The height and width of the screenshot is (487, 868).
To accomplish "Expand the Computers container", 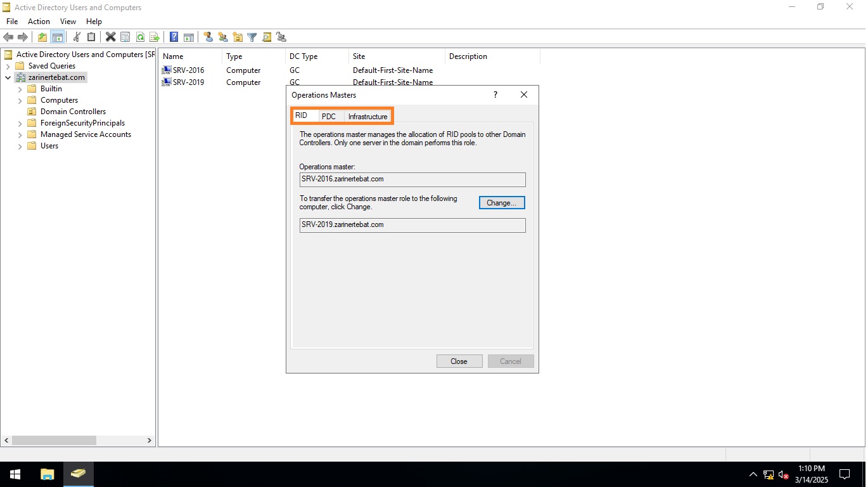I will pos(20,100).
